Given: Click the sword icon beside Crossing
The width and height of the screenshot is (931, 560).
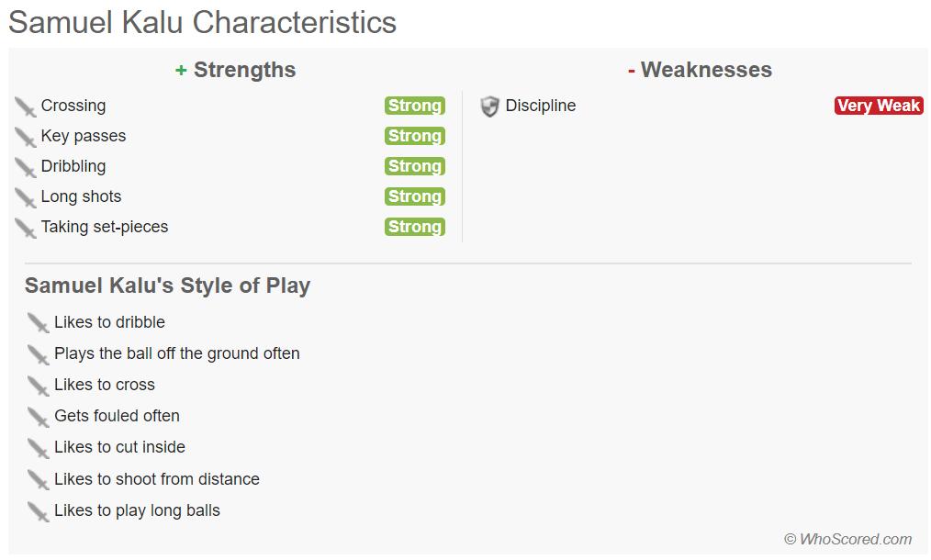Looking at the screenshot, I should [25, 106].
